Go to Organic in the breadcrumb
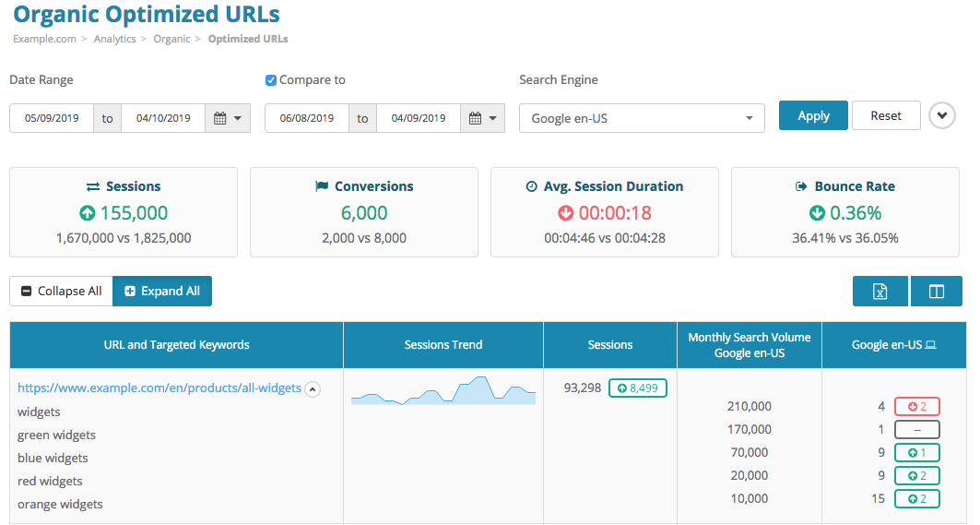Image resolution: width=980 pixels, height=525 pixels. click(x=171, y=39)
